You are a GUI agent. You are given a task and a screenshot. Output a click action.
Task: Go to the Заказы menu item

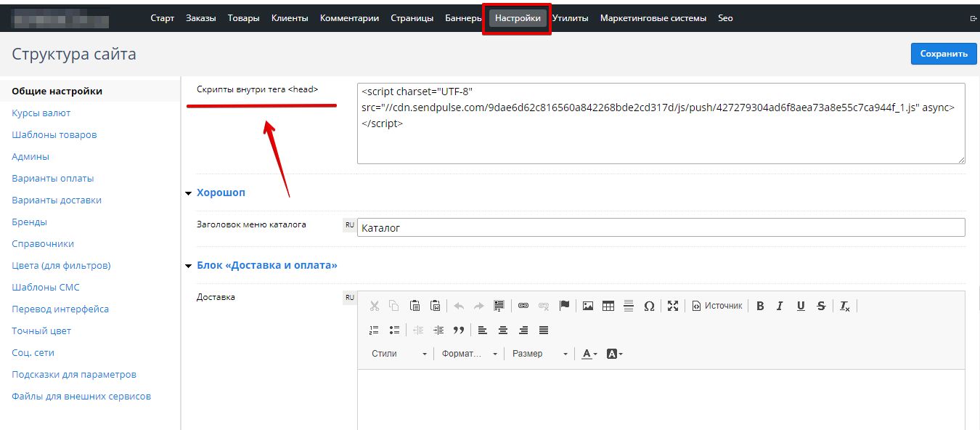click(201, 18)
